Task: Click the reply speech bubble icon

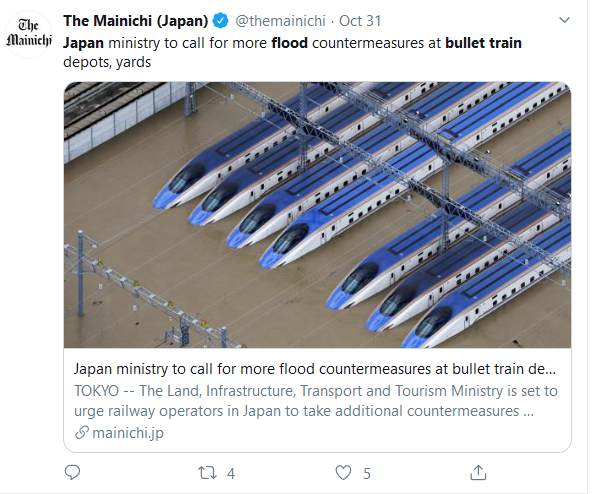Action: point(72,472)
